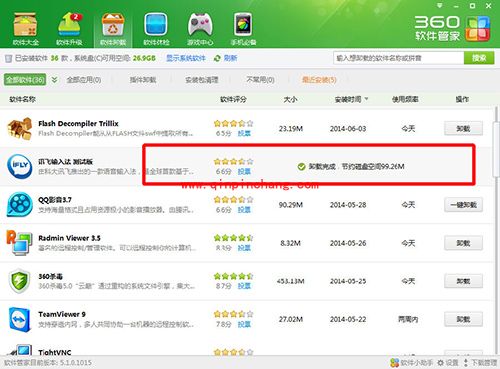Click the 2014-05-28 install date of QQ影音

[x=348, y=205]
